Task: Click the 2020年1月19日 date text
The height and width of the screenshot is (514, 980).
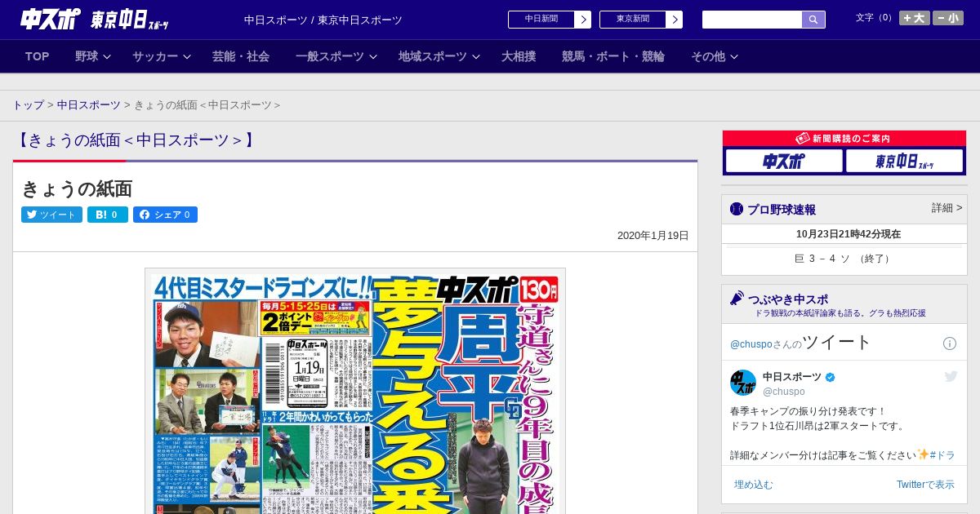Action: click(x=653, y=236)
